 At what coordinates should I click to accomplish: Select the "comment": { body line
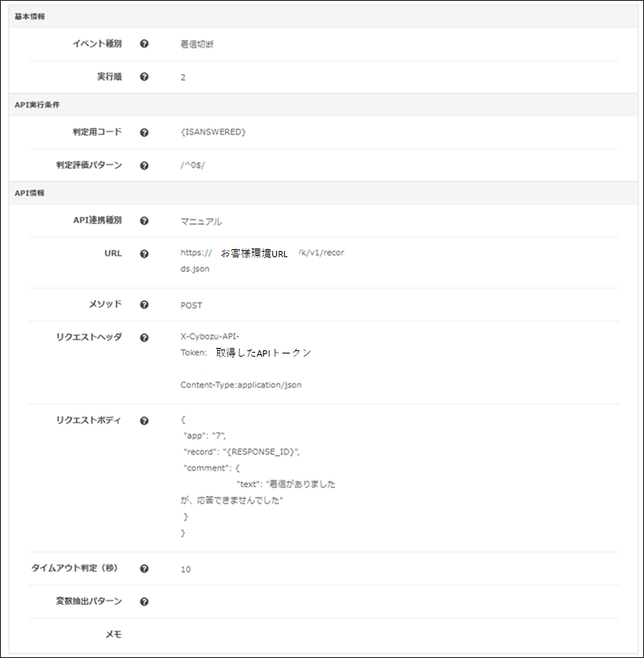pos(212,468)
